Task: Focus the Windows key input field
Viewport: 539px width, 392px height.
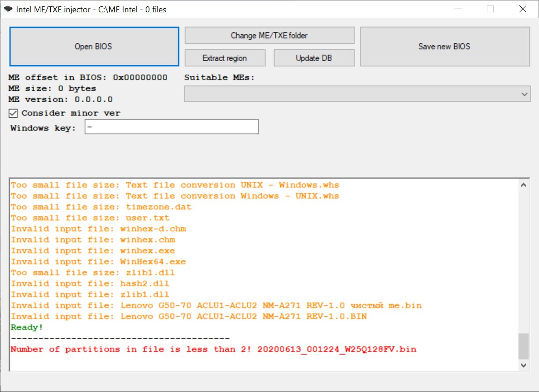Action: pos(172,127)
